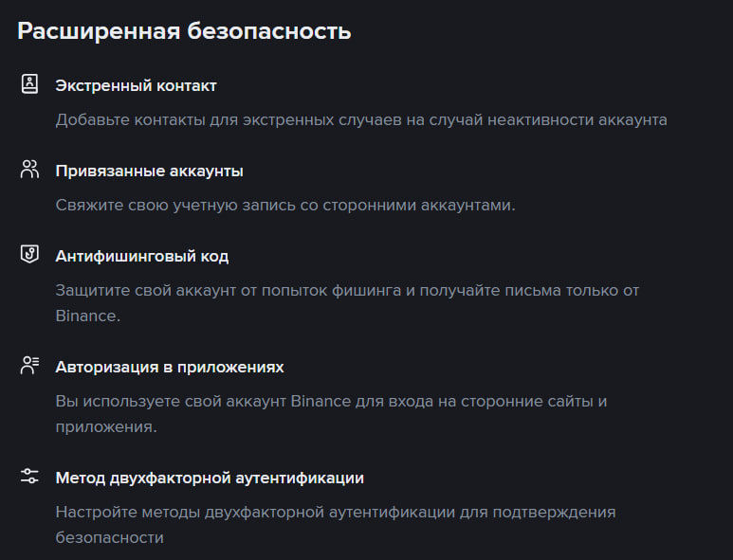Click the text line starting with Настройте методы

(x=336, y=512)
